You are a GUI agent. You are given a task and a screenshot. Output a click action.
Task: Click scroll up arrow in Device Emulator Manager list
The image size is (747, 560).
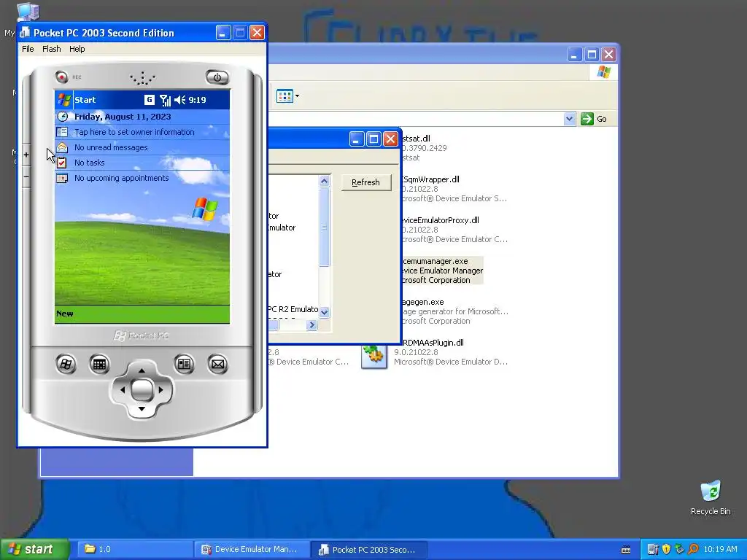point(325,181)
